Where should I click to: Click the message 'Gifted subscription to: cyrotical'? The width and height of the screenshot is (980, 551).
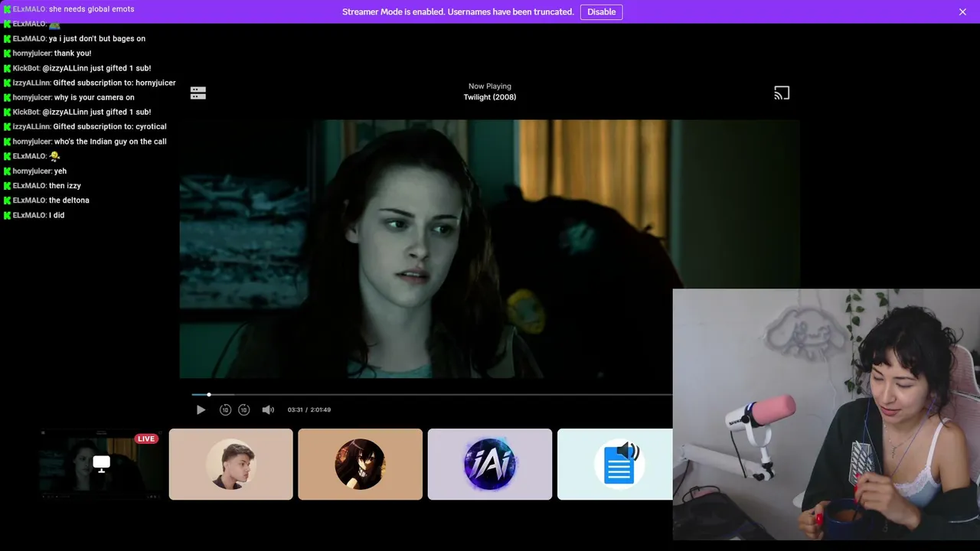point(109,127)
